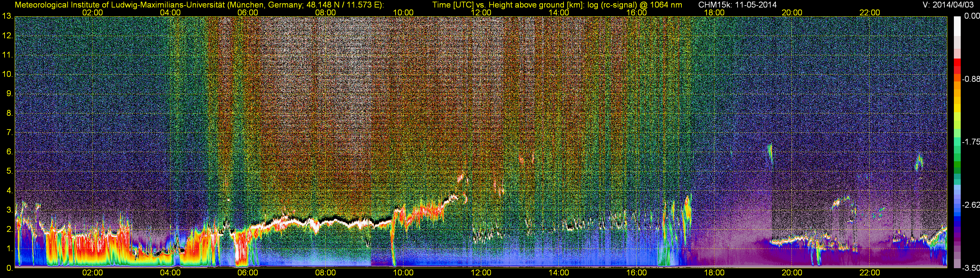The image size is (980, 278).
Task: Click the 02:00 label on the bottom time axis
Action: coord(92,273)
